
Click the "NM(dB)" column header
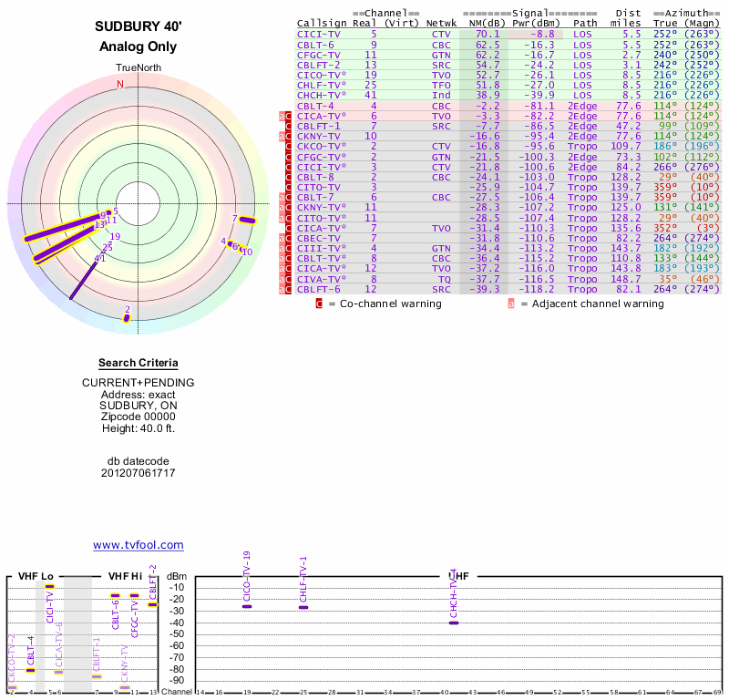click(x=487, y=24)
